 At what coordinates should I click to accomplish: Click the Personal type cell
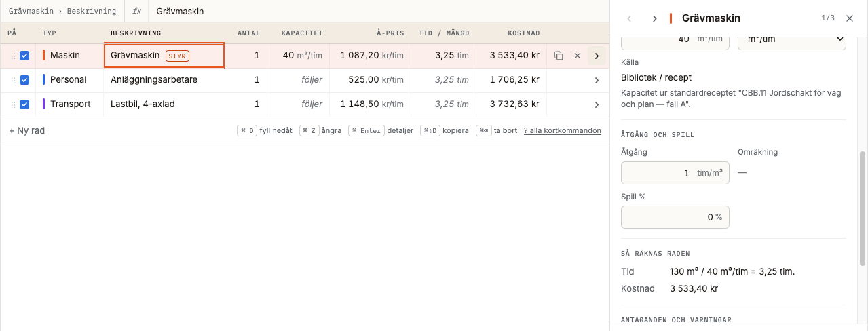(x=70, y=80)
